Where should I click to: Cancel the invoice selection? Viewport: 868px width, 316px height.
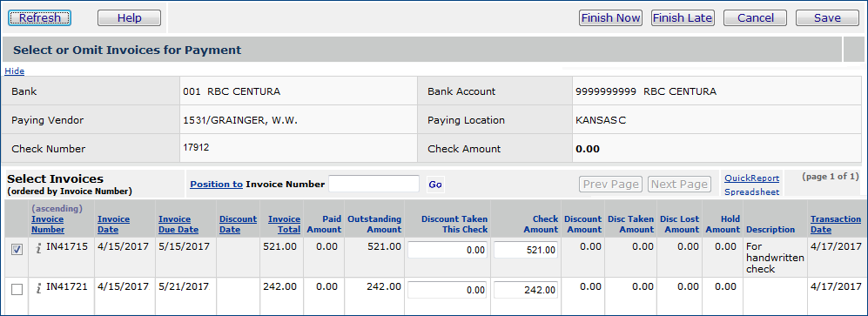(x=755, y=17)
